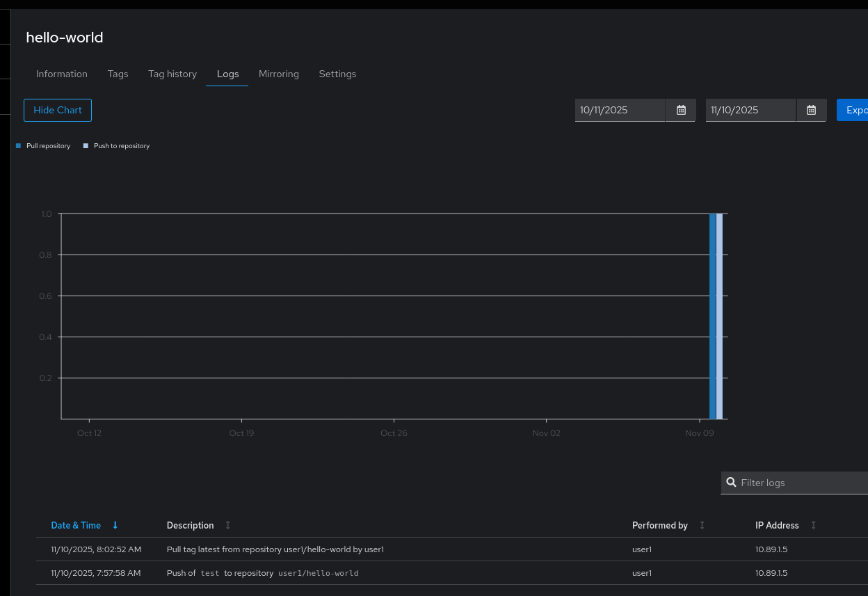Image resolution: width=868 pixels, height=596 pixels.
Task: Hide the logs chart
Action: tap(58, 110)
